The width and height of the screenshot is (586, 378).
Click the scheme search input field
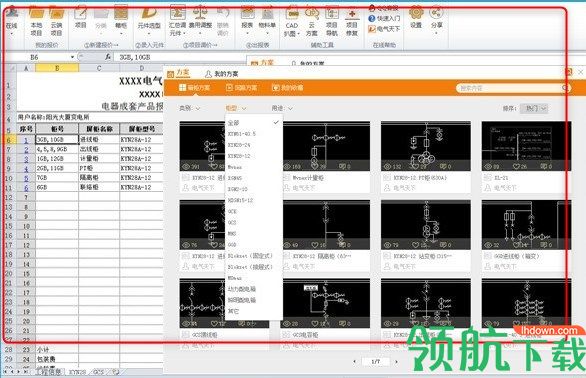[x=509, y=88]
